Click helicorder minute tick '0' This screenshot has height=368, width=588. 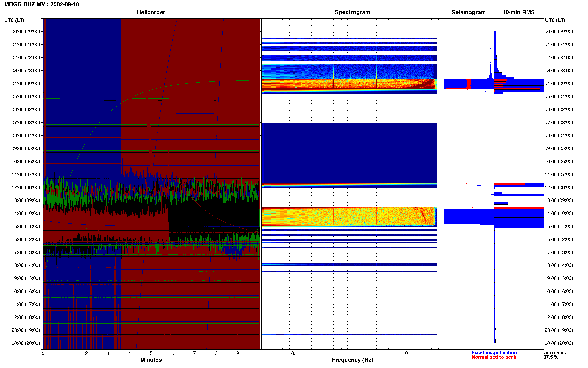[43, 353]
